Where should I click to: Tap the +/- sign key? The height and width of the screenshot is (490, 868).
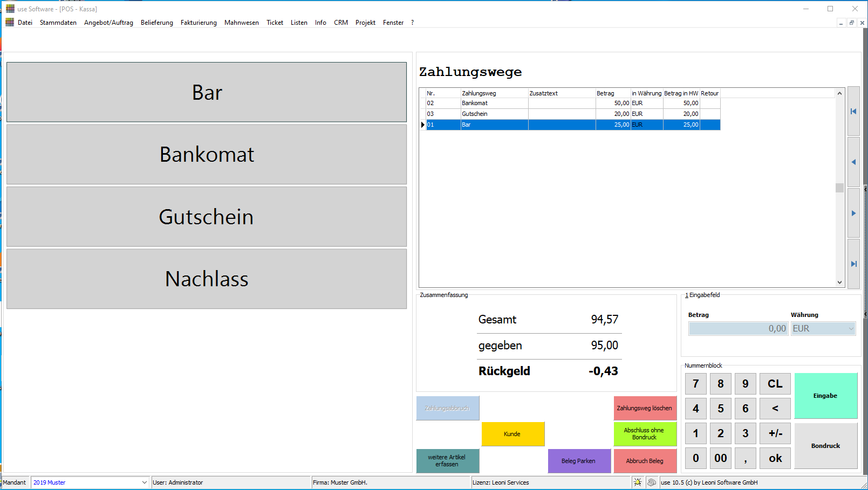(775, 433)
